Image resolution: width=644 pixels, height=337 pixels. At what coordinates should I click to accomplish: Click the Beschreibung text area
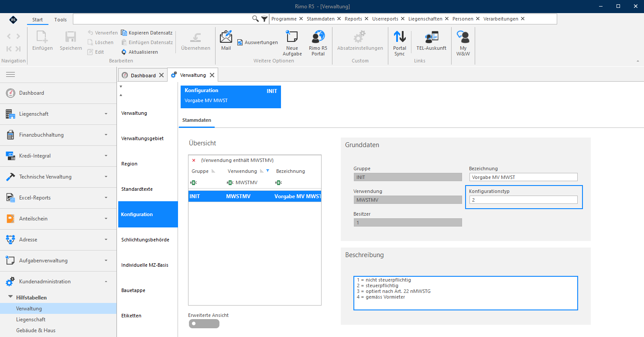[466, 293]
